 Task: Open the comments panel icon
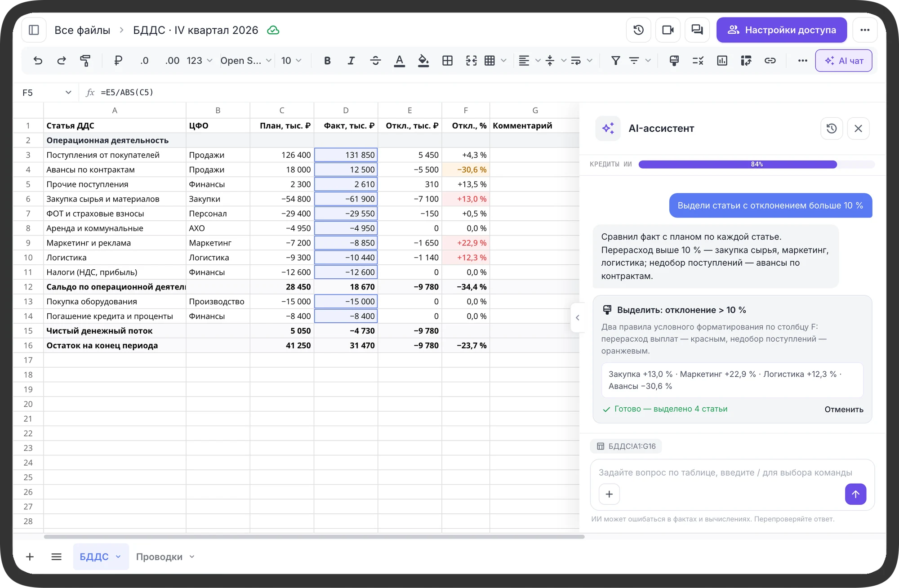(x=697, y=30)
